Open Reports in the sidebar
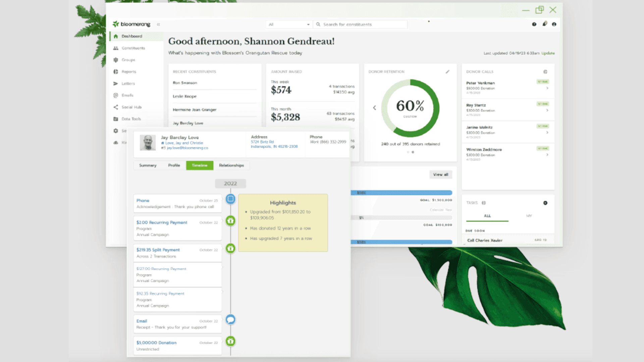The height and width of the screenshot is (362, 644). 129,72
